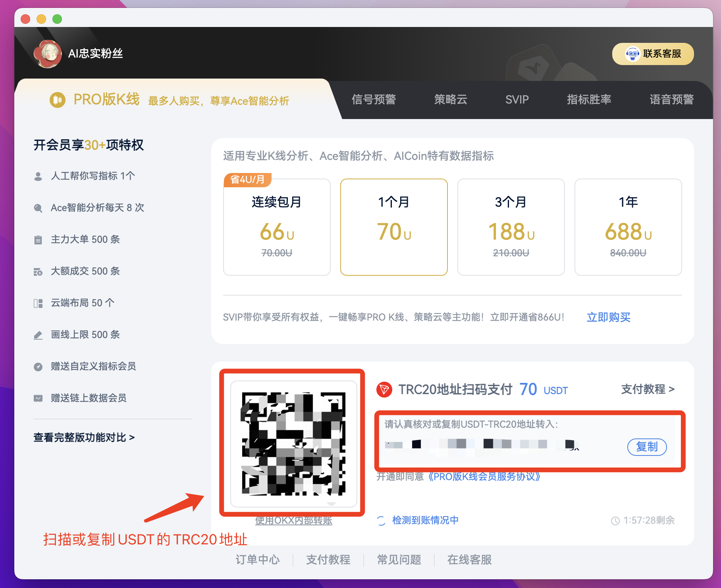Image resolution: width=721 pixels, height=588 pixels.
Task: Click the Ace智能分析每天 8 次 privilege
Action: point(97,208)
